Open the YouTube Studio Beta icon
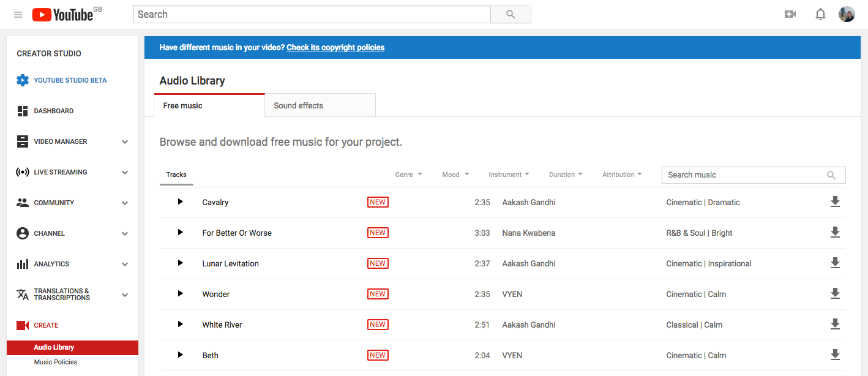This screenshot has width=868, height=376. tap(23, 80)
